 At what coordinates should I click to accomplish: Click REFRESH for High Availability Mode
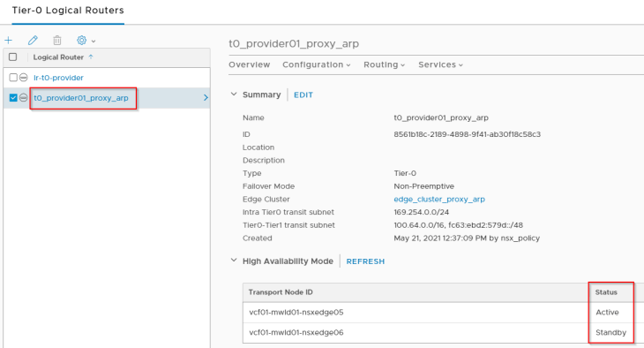tap(365, 261)
